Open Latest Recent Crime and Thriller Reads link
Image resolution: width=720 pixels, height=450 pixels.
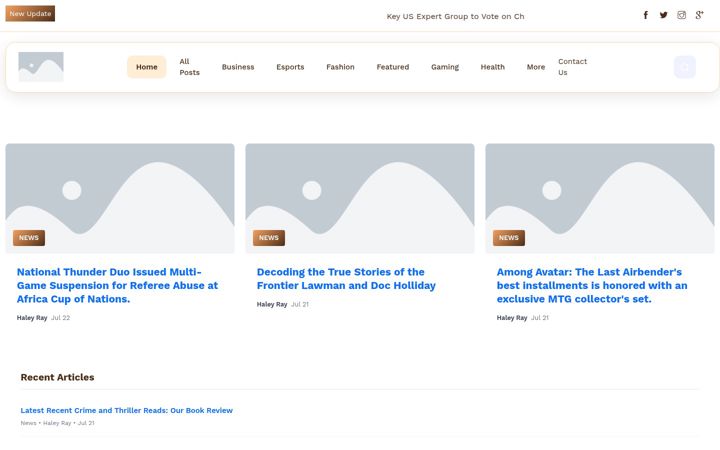[127, 411]
